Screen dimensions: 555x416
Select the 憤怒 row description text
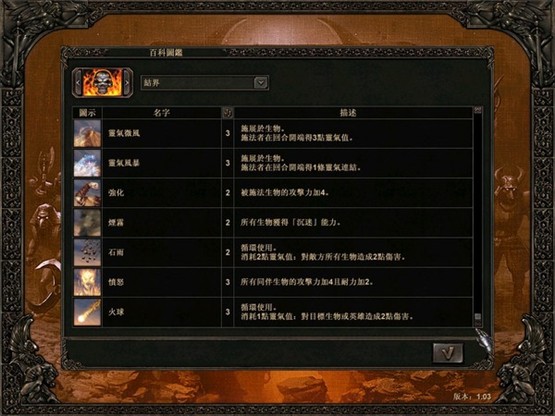tap(307, 282)
